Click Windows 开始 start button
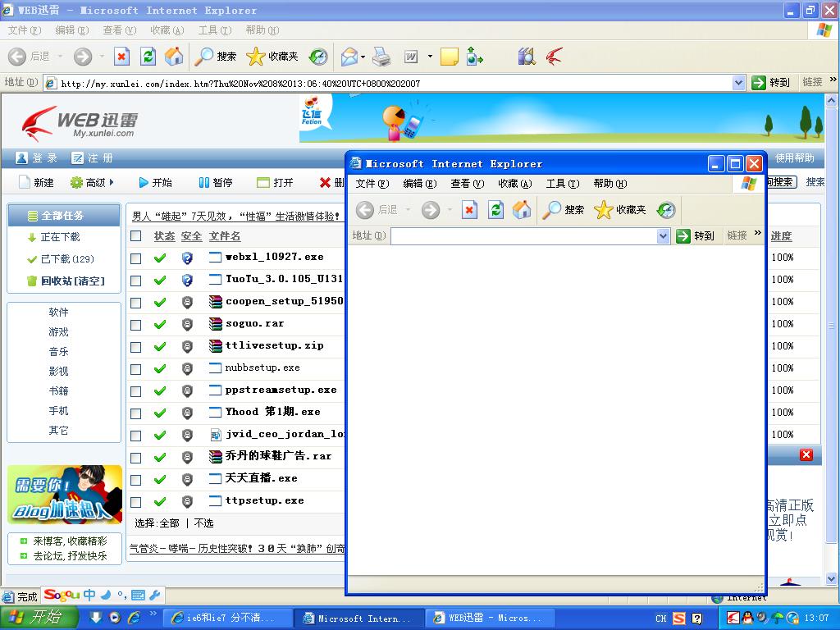Screen dimensions: 840x630 coord(39,618)
